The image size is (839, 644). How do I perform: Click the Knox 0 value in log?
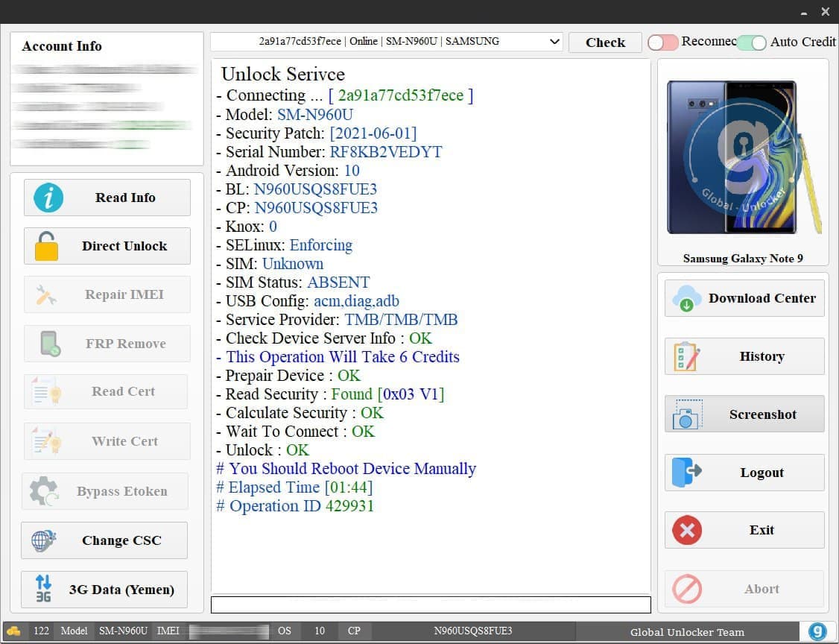[273, 227]
